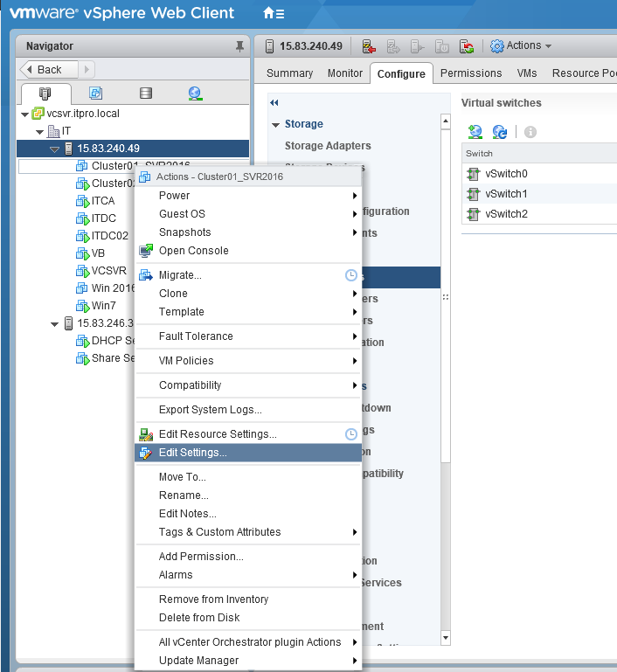Choose Delete from Disk
This screenshot has height=672, width=617.
coord(248,618)
